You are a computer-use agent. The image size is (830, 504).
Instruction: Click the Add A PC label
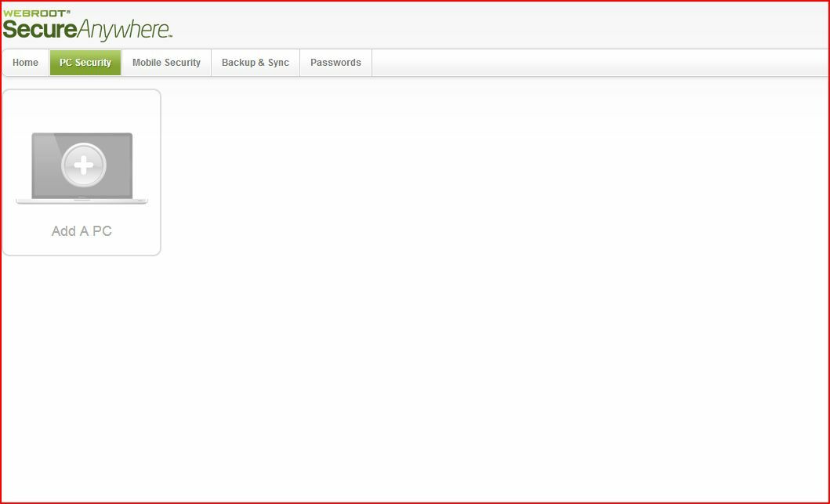(x=82, y=230)
